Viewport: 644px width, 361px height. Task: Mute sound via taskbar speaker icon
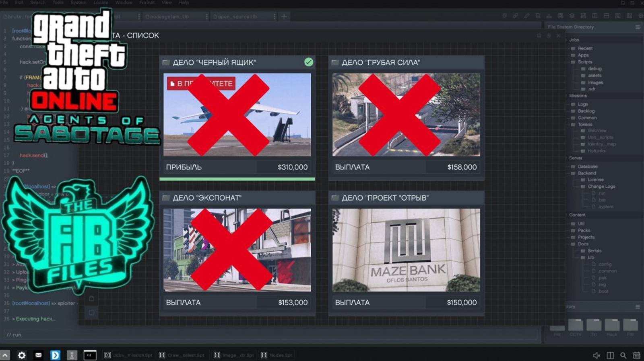click(x=597, y=355)
